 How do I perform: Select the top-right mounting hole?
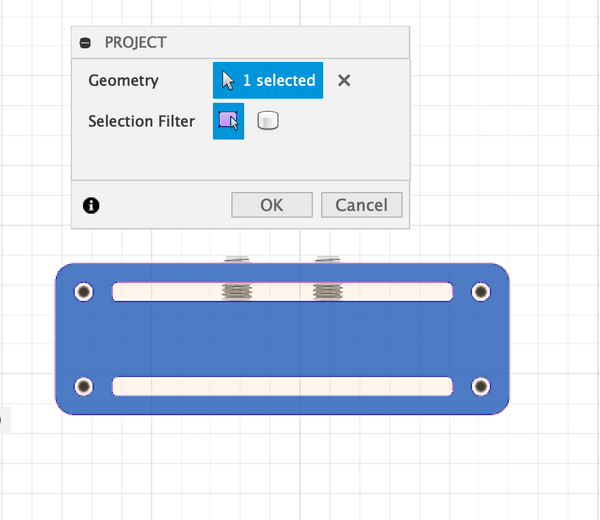coord(481,291)
